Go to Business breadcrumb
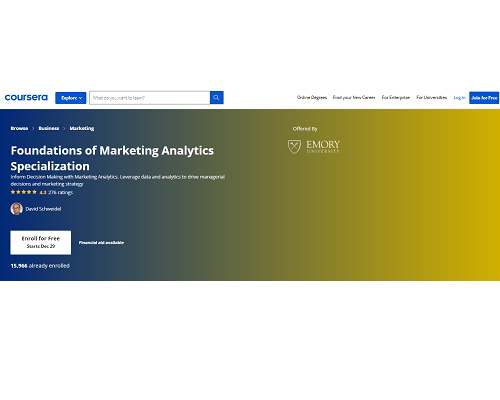Image resolution: width=500 pixels, height=400 pixels. (x=49, y=128)
